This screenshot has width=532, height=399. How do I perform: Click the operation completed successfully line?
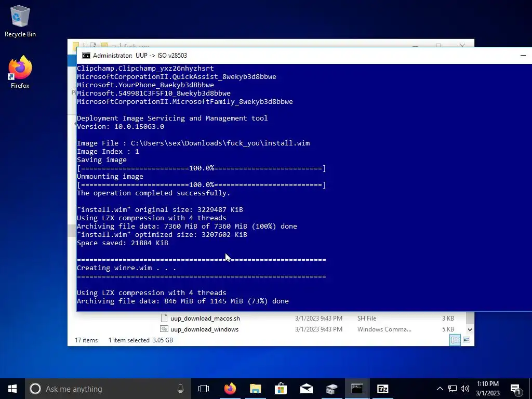coord(153,193)
